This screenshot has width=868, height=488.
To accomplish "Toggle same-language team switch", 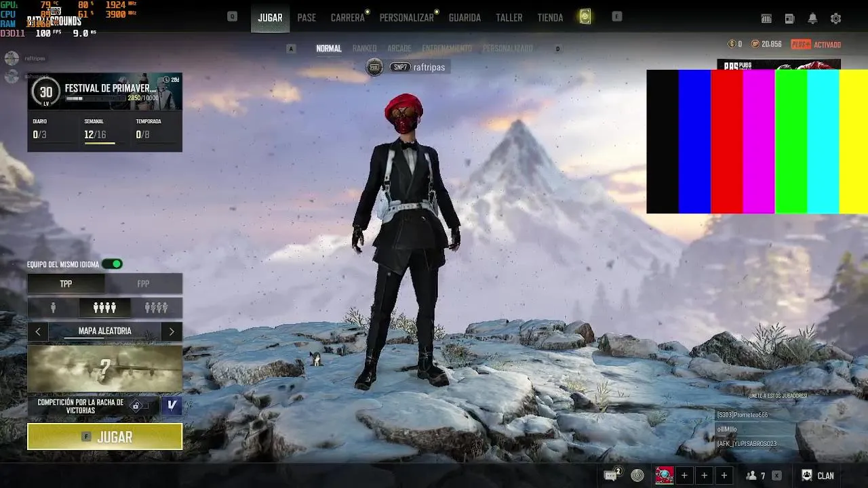I will click(x=112, y=264).
